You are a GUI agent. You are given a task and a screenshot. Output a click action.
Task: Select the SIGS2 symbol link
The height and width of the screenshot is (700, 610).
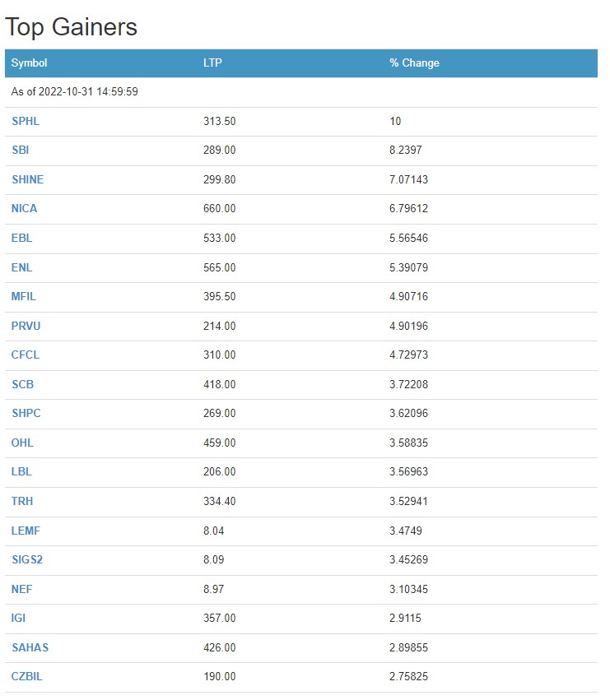[27, 559]
